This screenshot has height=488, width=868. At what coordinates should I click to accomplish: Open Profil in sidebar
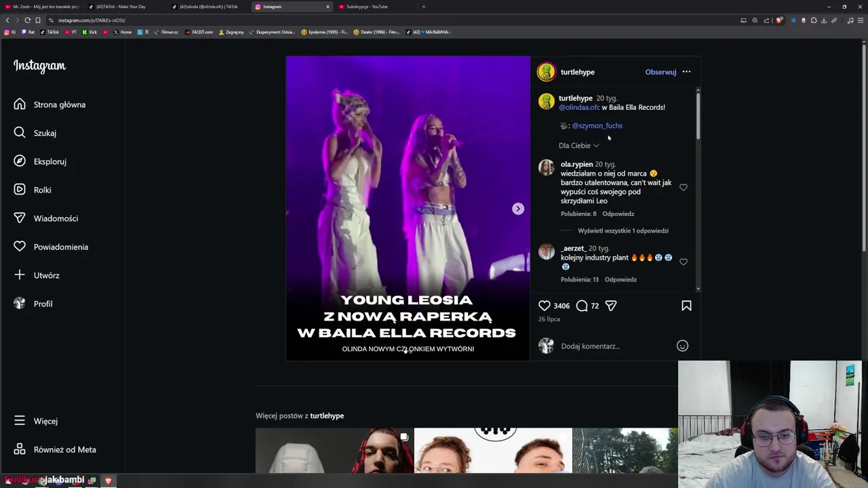pyautogui.click(x=33, y=304)
